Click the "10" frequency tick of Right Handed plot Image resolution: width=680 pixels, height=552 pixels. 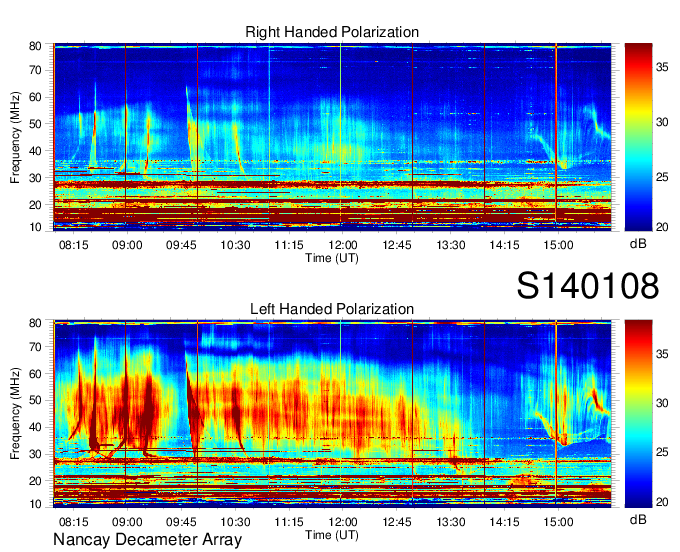pyautogui.click(x=35, y=227)
